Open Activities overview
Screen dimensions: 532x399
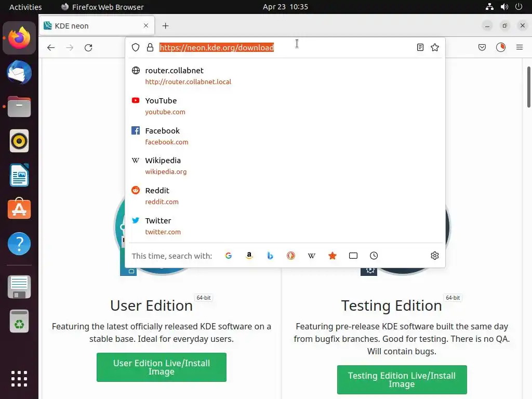click(x=25, y=7)
